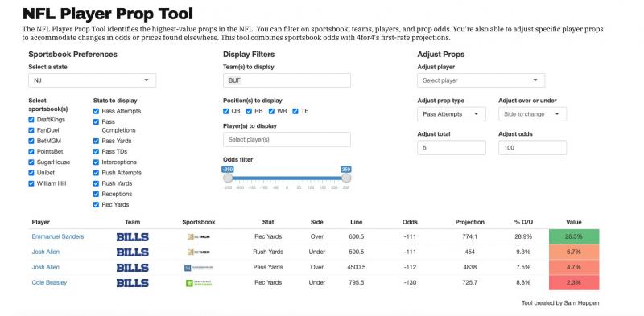Disable the TE position checkbox
Image resolution: width=644 pixels, height=316 pixels.
click(x=295, y=111)
